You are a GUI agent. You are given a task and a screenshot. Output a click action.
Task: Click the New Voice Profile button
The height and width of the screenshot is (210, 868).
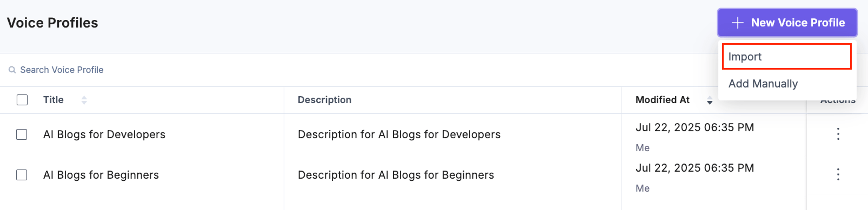click(x=787, y=23)
